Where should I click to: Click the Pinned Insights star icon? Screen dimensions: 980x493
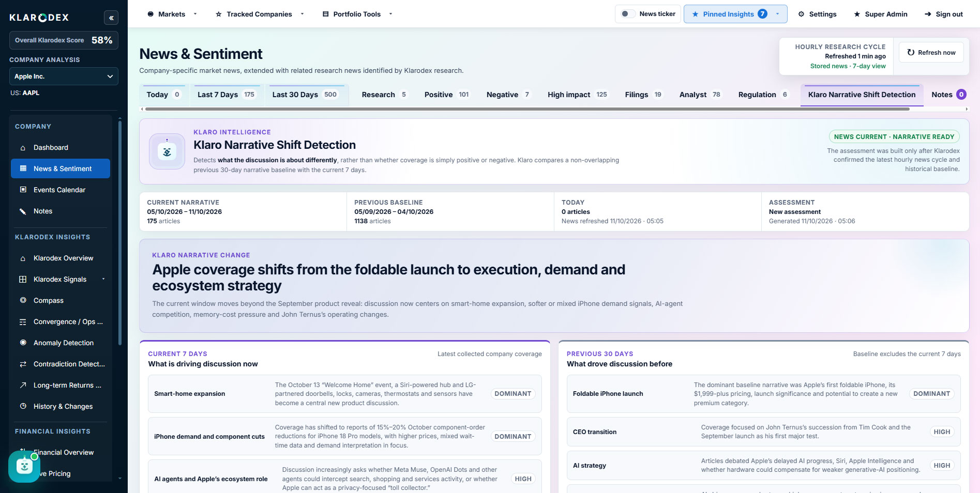(695, 14)
